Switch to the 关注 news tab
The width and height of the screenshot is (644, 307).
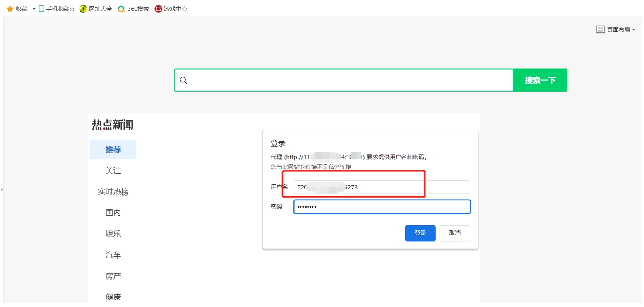(x=113, y=171)
